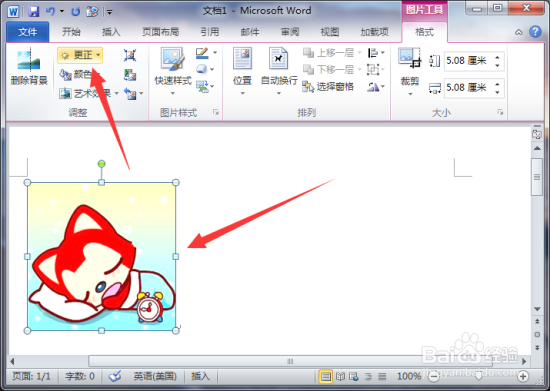Image resolution: width=550 pixels, height=391 pixels.
Task: Decrease the picture width spinner
Action: [x=497, y=92]
